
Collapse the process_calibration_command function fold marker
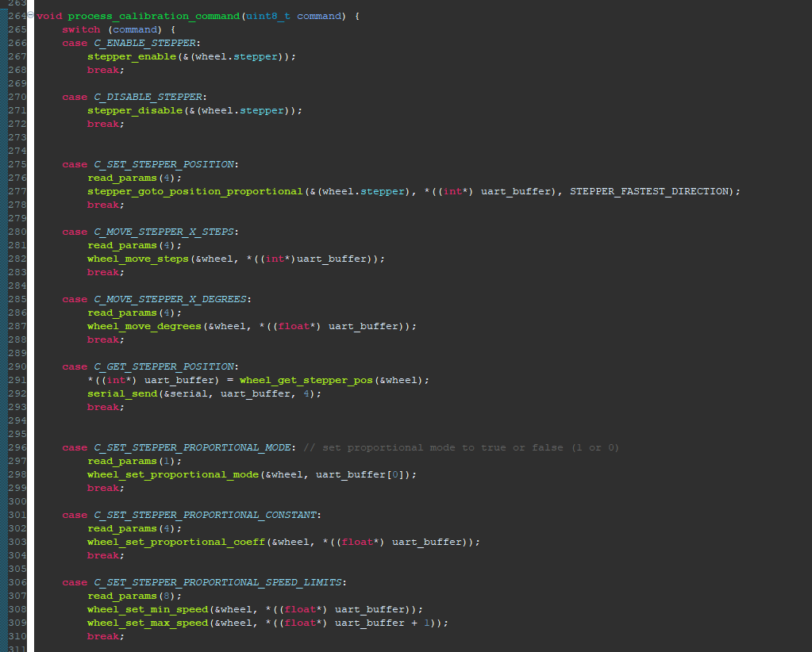30,16
